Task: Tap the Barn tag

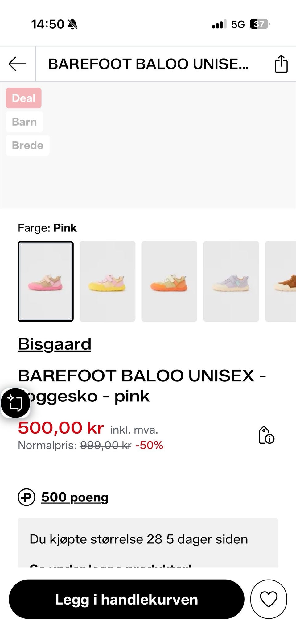Action: (x=24, y=122)
